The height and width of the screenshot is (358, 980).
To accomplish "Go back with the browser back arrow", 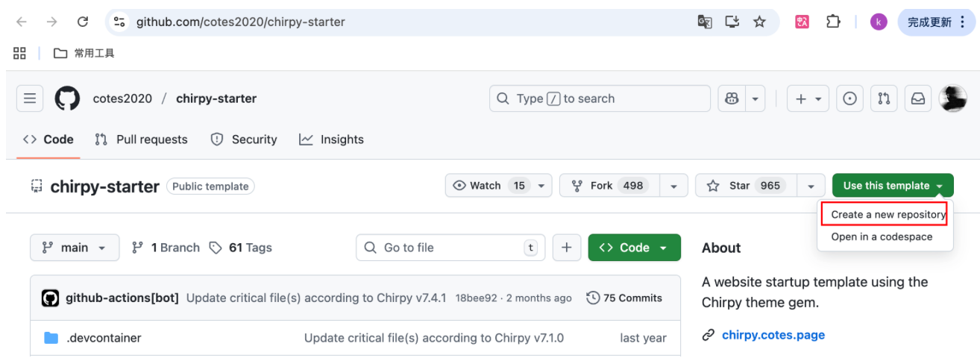I will coord(22,22).
